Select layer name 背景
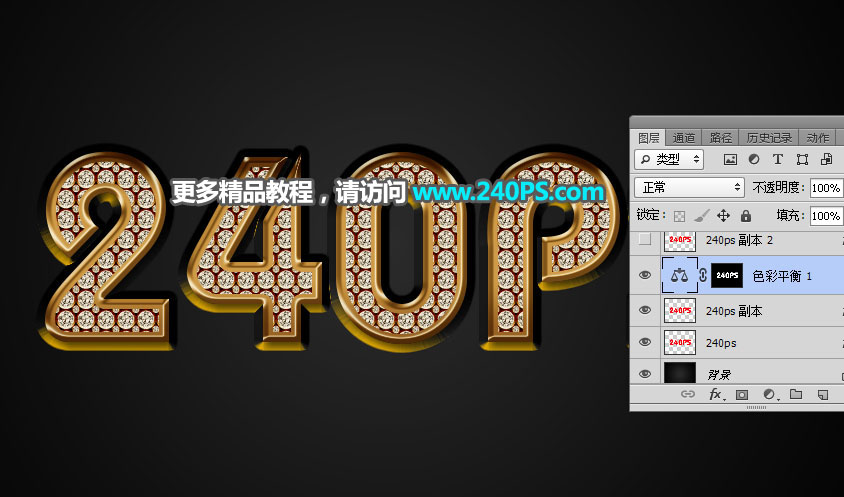 click(719, 375)
